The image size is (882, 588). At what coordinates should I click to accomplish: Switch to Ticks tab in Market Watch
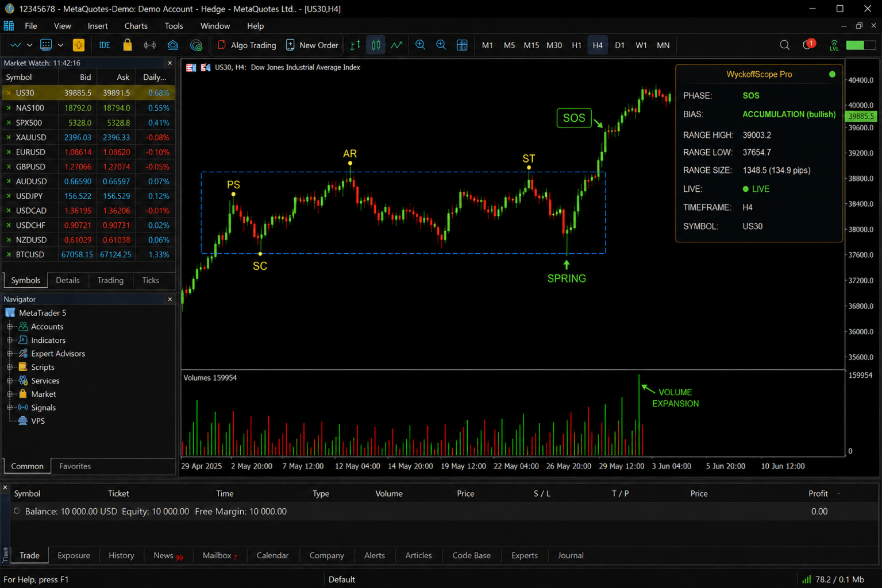pos(151,280)
